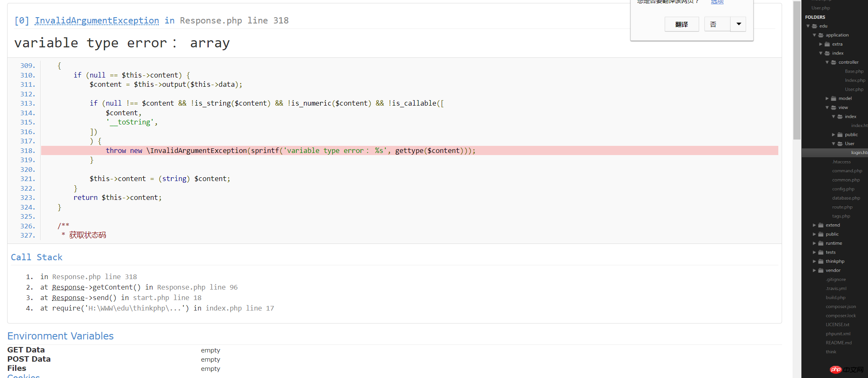Screen dimensions: 868x378
Task: Click the page vertical scrollbar thumb
Action: [797, 70]
